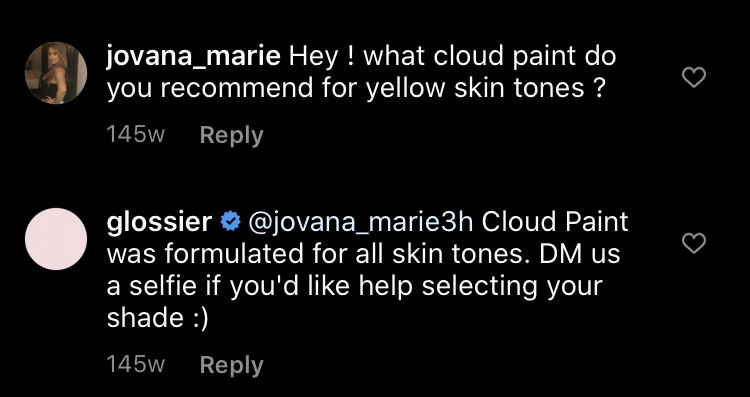Follow the @jovana_marie3h mention in the reply

(x=360, y=223)
